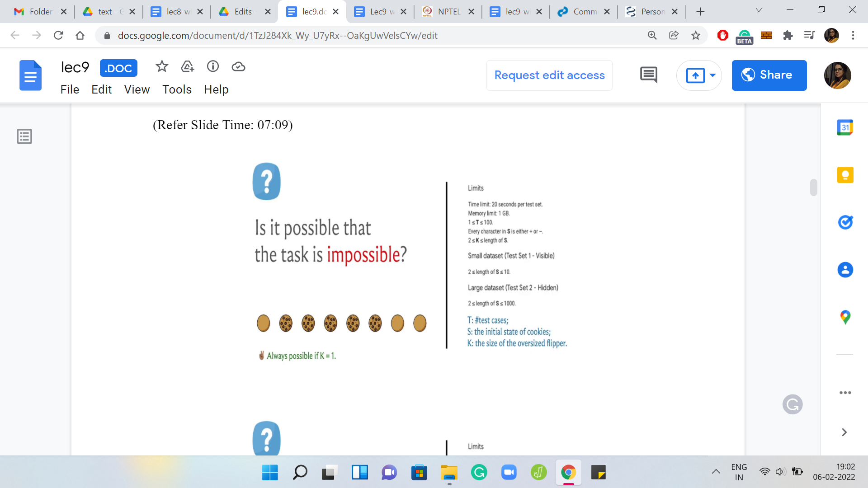Click the Grammarly floating icon
The image size is (868, 488).
tap(793, 404)
